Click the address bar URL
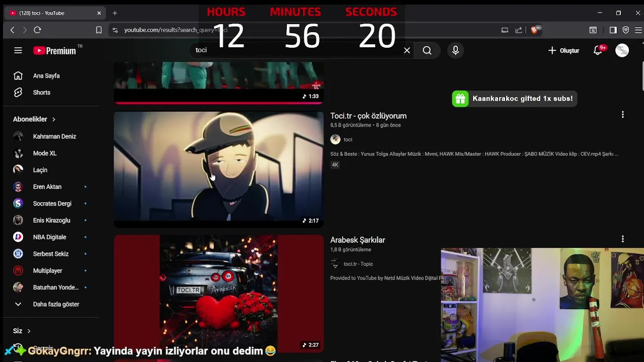The image size is (644, 362). (x=176, y=30)
